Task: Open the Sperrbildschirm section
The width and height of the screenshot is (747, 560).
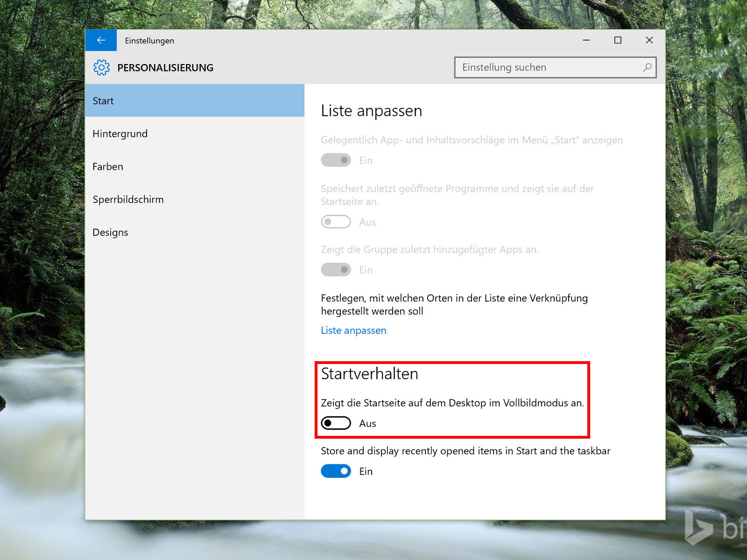Action: pyautogui.click(x=195, y=199)
